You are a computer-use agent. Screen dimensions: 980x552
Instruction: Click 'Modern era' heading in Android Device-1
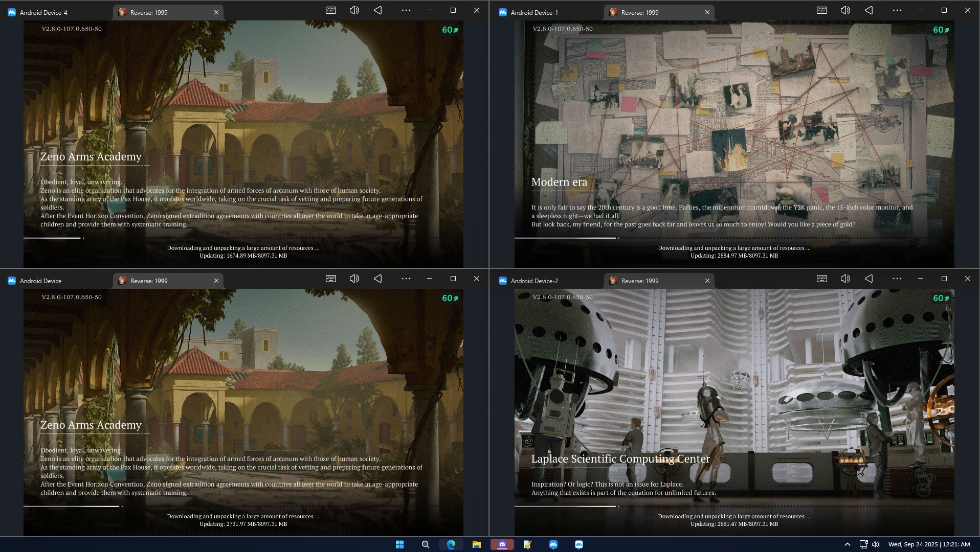[559, 182]
